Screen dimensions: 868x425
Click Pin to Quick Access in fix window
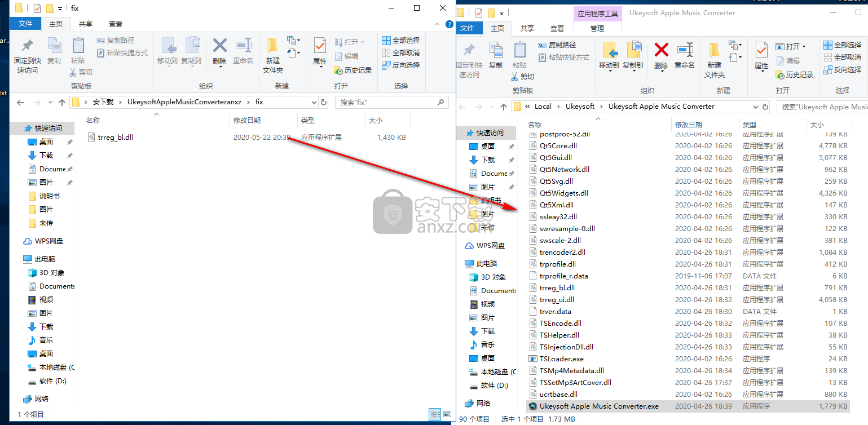pos(27,56)
